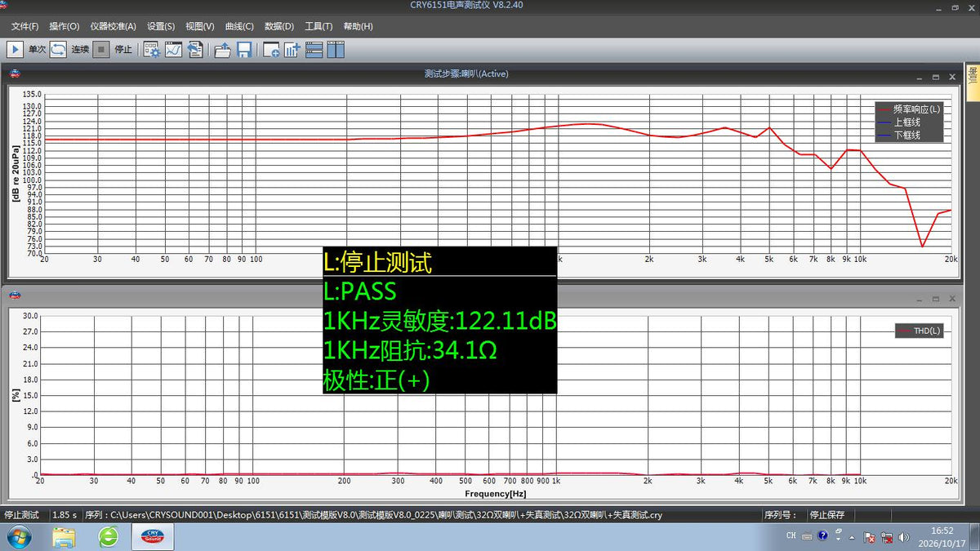Open the 曲线(C) menu
Viewport: 980px width, 551px height.
(239, 26)
